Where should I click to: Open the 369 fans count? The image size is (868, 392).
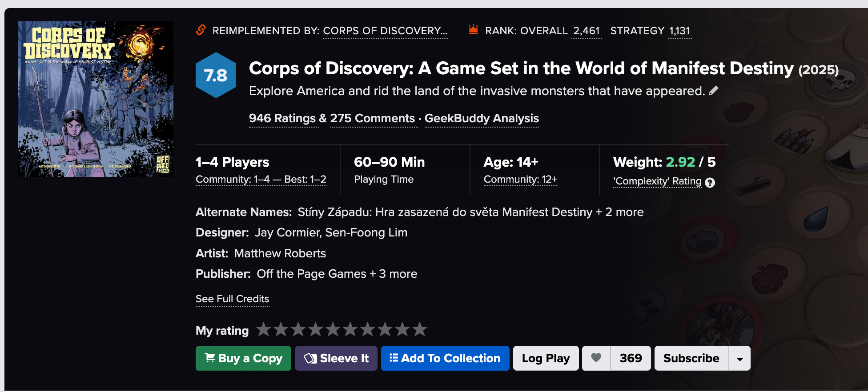631,358
